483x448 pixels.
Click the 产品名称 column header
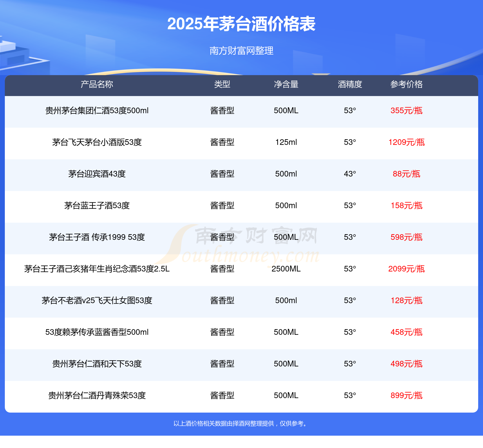pyautogui.click(x=97, y=84)
